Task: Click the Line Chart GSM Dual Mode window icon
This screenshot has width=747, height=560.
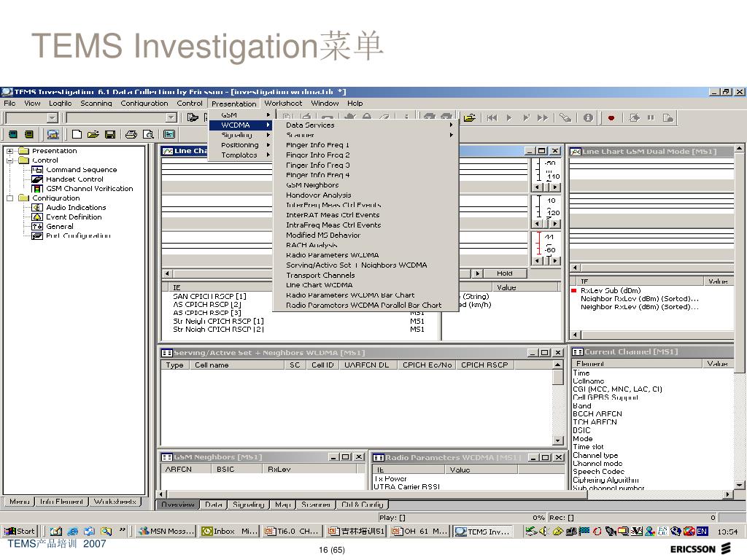Action: [x=576, y=152]
